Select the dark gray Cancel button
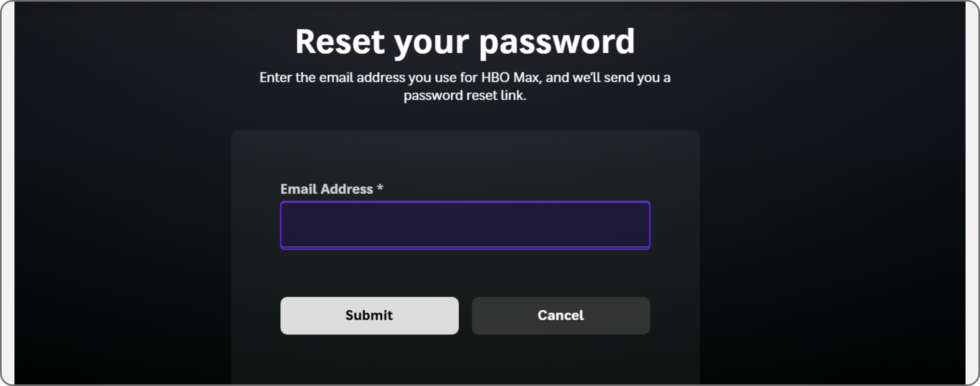 pyautogui.click(x=561, y=316)
